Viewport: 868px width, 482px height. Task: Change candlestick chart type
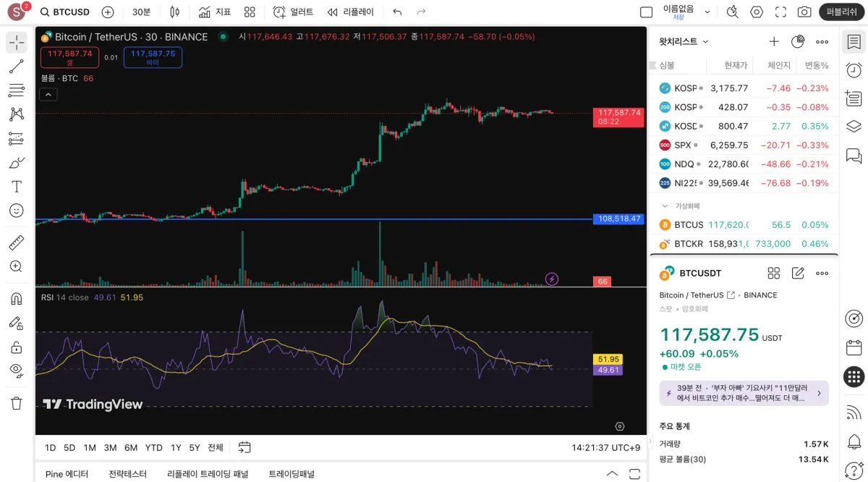click(x=174, y=12)
